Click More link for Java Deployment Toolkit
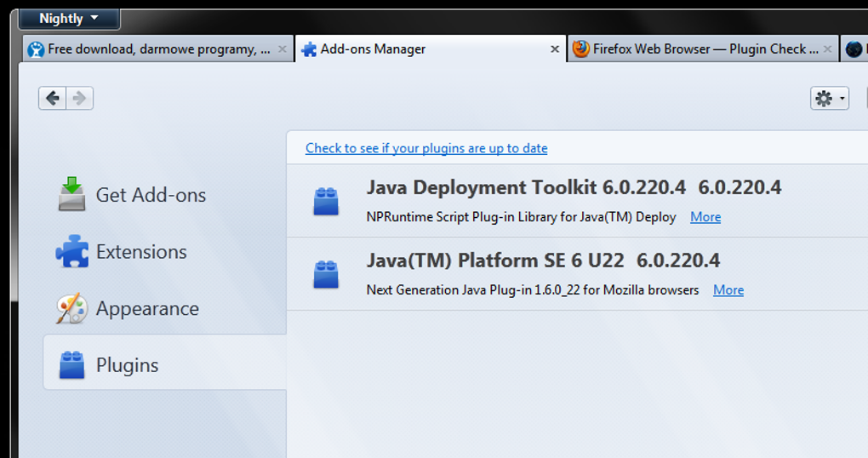 (x=705, y=217)
